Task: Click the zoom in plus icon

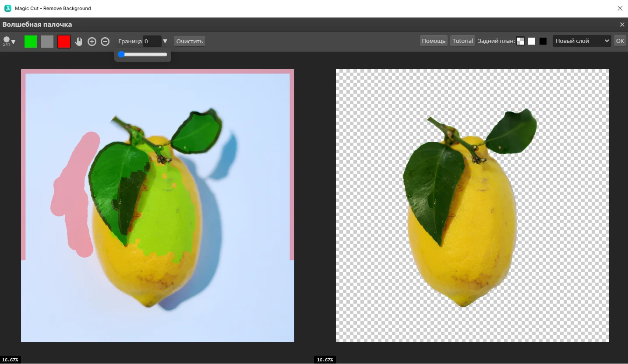Action: tap(92, 42)
